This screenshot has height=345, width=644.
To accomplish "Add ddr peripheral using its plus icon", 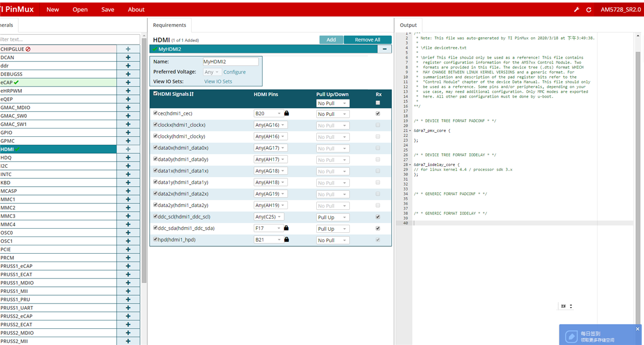I will pyautogui.click(x=128, y=66).
